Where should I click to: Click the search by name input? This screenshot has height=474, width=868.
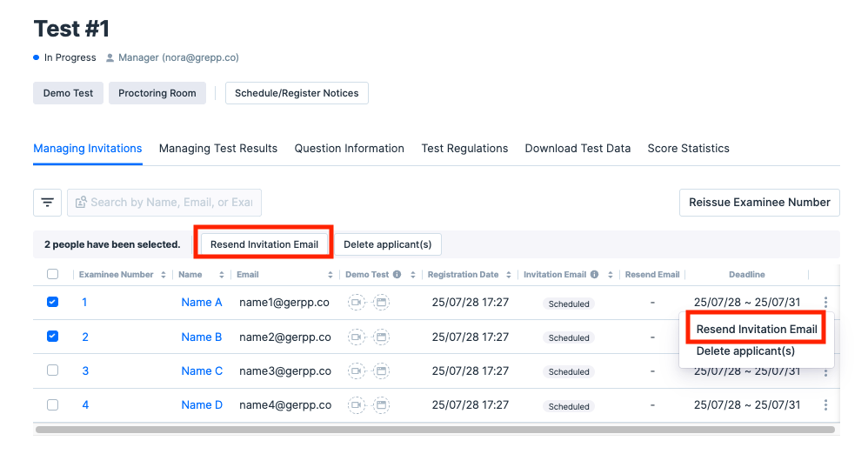(164, 203)
